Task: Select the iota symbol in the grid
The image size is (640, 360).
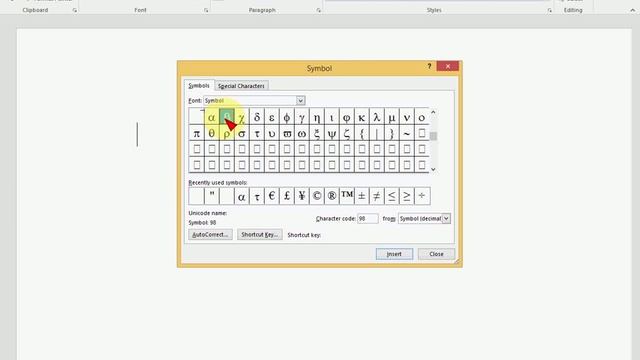Action: [332, 117]
